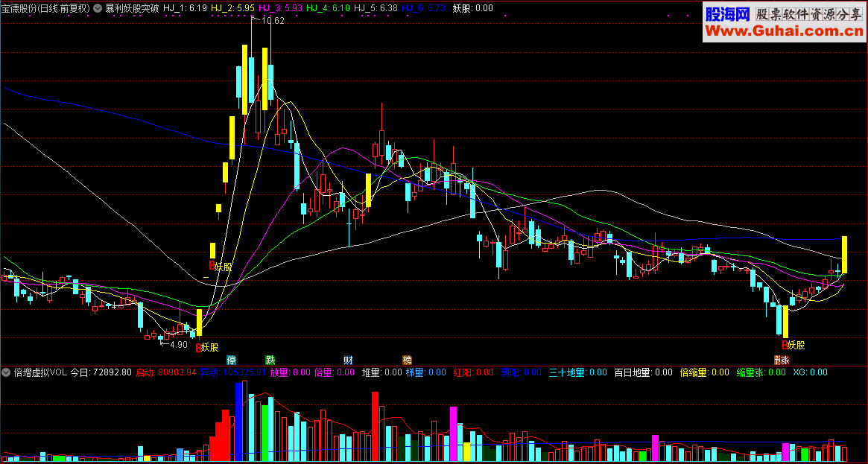Click the 红阳: 0.00 readout
This screenshot has height=464, width=868.
click(x=473, y=372)
